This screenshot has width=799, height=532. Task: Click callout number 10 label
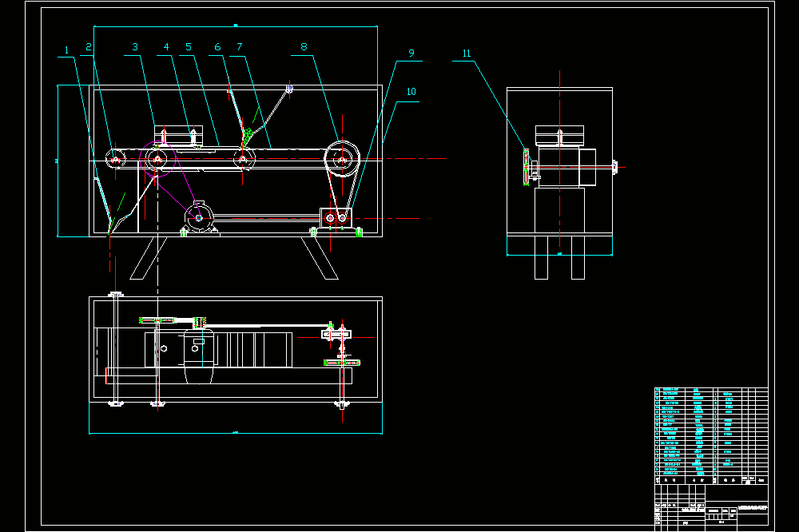[411, 92]
